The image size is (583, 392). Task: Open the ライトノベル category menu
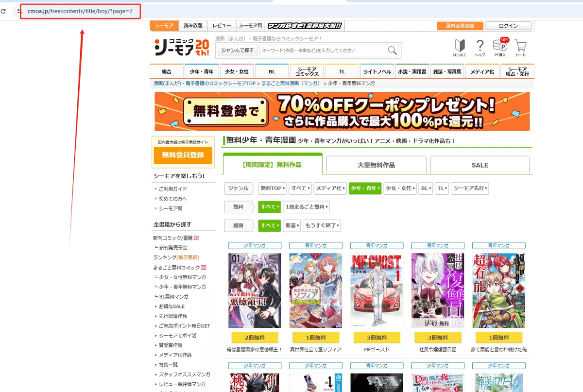click(377, 71)
